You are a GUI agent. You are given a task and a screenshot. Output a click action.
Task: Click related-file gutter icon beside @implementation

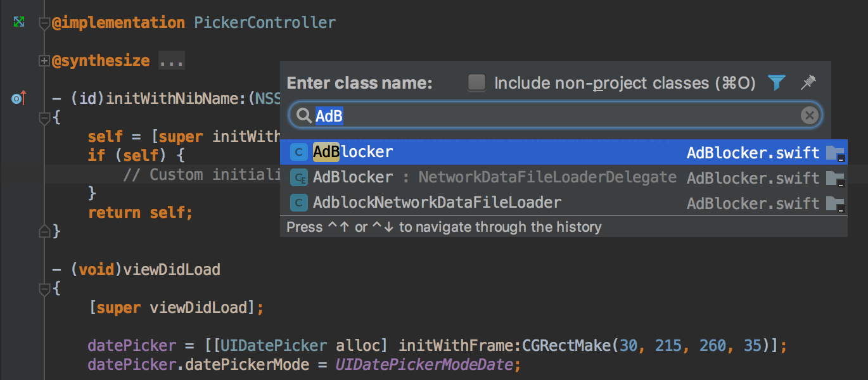pos(19,22)
